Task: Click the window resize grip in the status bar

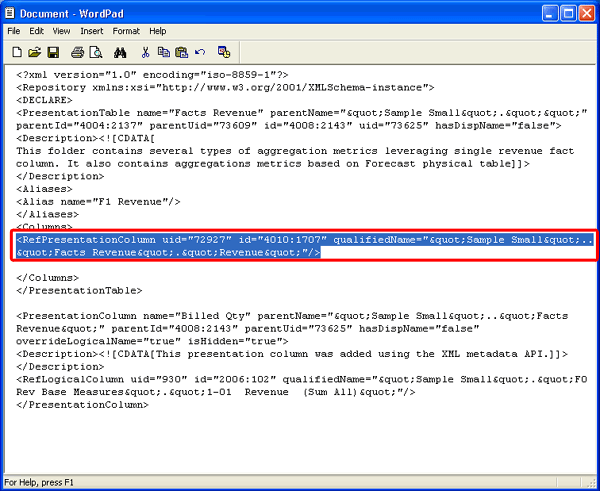Action: 591,483
